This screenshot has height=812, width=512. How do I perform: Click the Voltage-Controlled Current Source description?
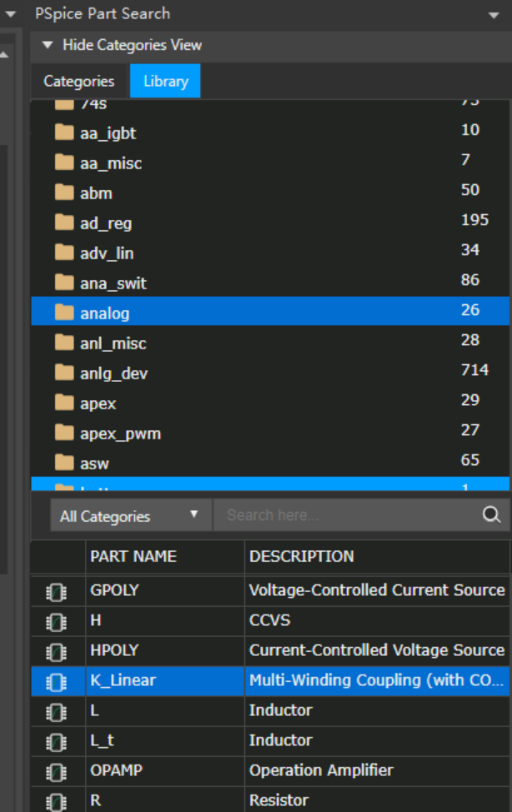(x=377, y=590)
